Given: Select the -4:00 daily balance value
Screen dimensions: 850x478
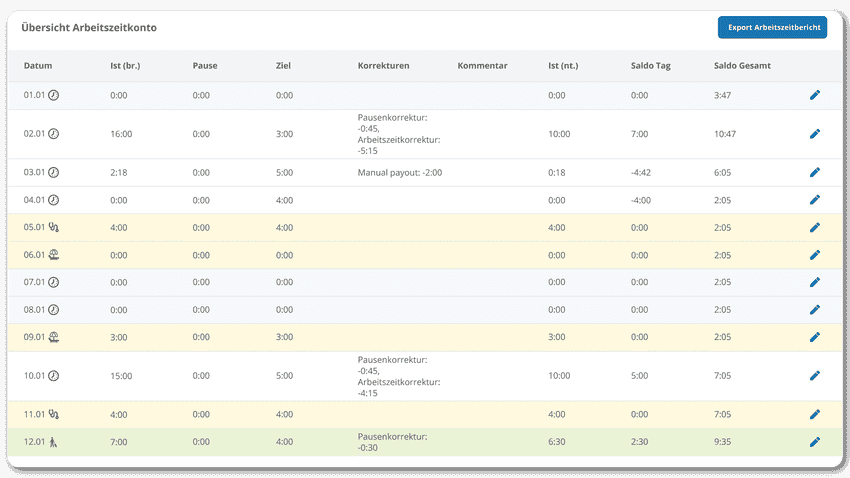Looking at the screenshot, I should 641,201.
